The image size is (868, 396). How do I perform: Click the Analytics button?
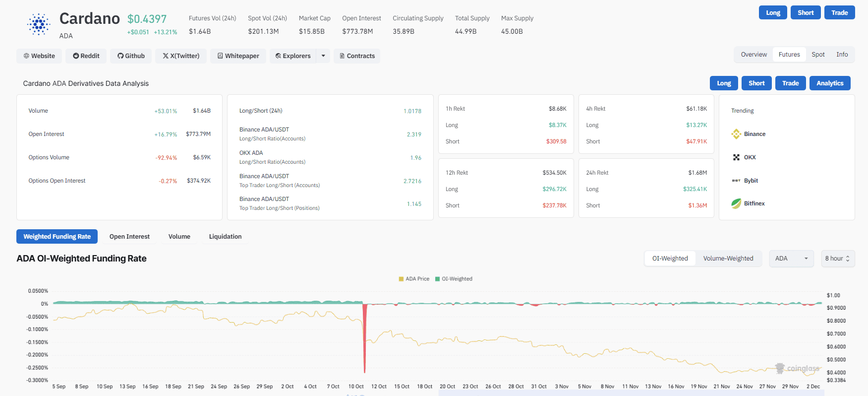(x=829, y=83)
